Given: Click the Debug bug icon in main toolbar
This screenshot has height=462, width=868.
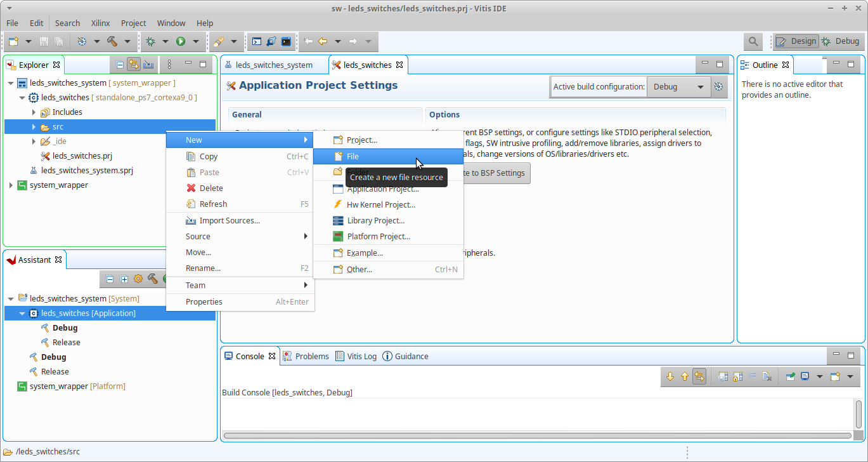Looking at the screenshot, I should 150,41.
